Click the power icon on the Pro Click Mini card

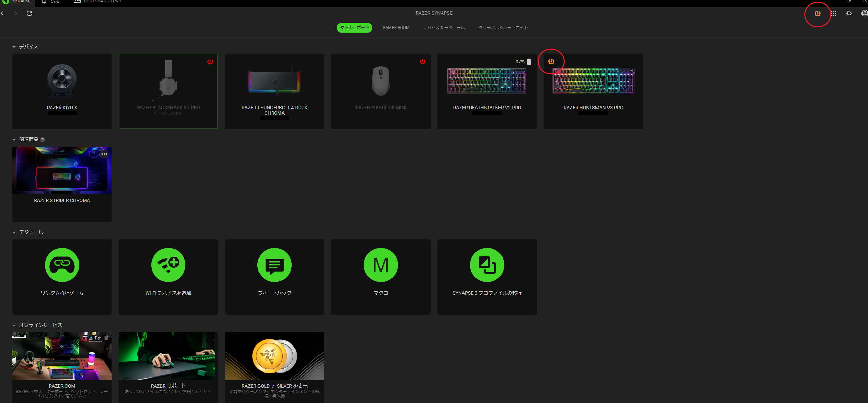tap(423, 62)
